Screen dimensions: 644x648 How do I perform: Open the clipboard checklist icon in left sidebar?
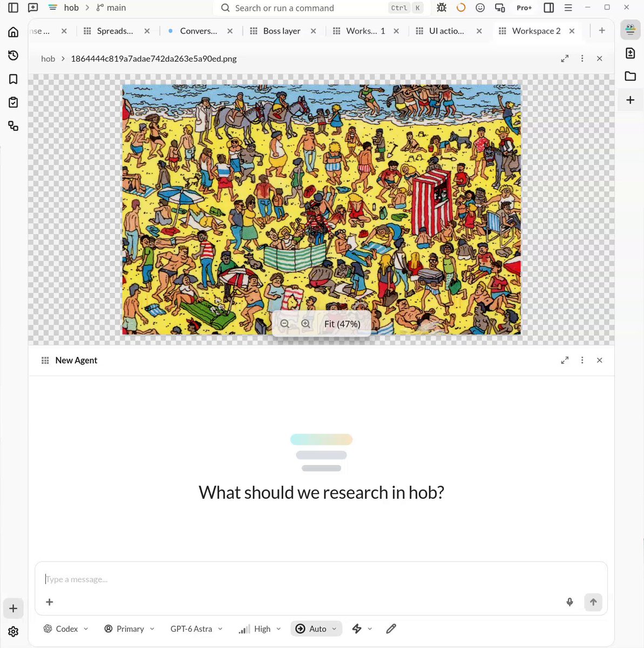(13, 102)
